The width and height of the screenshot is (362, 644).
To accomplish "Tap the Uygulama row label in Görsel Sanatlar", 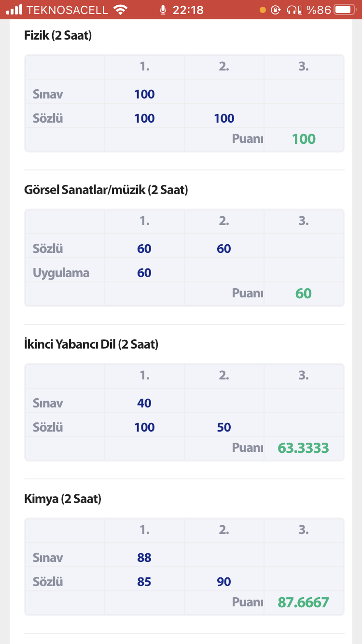I will coord(61,273).
